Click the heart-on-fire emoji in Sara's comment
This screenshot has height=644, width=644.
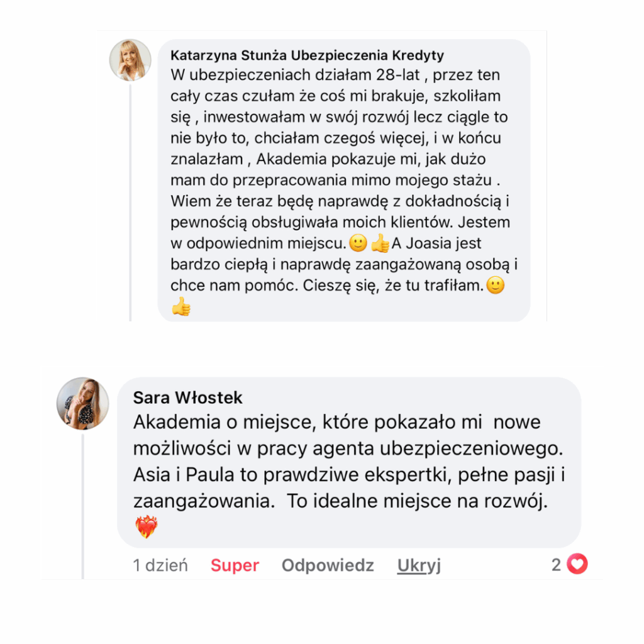click(146, 526)
